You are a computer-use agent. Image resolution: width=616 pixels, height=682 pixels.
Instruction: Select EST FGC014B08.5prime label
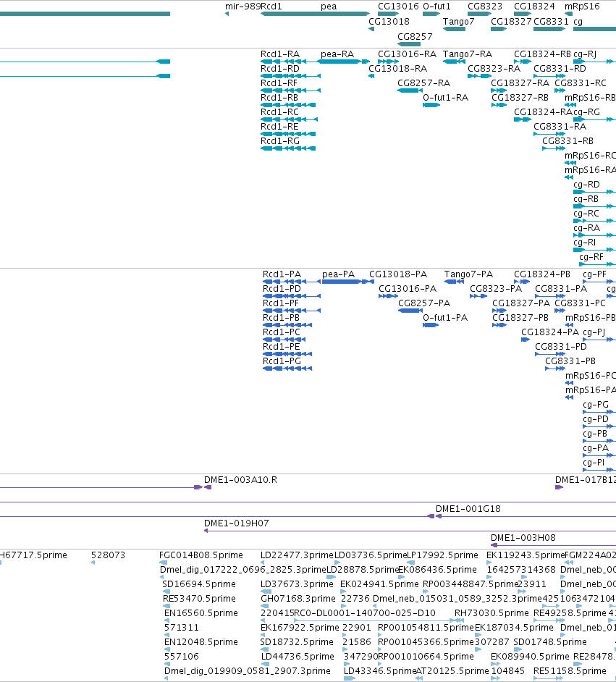pos(201,555)
